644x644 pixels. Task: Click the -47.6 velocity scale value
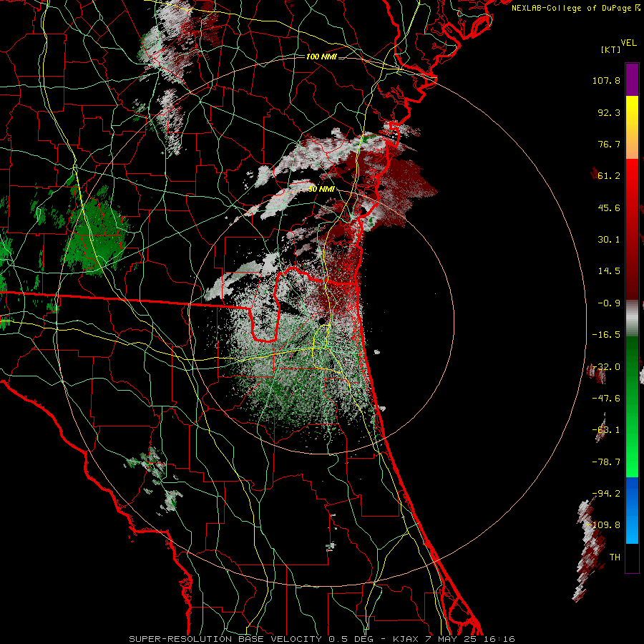tap(606, 399)
